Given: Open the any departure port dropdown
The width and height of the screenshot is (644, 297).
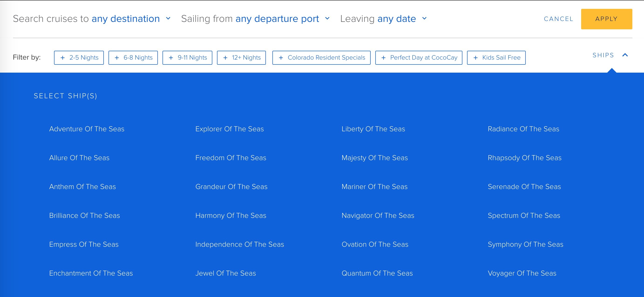Looking at the screenshot, I should pos(282,19).
